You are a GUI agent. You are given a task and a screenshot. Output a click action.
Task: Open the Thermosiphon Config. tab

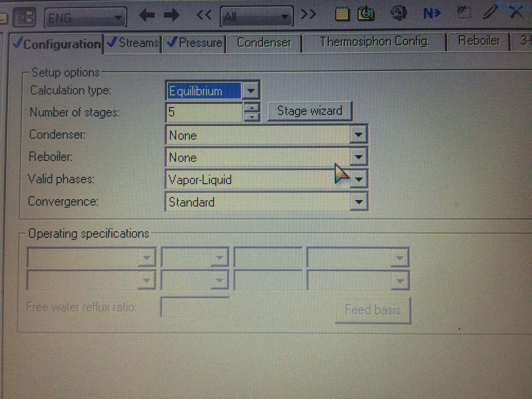[x=374, y=42]
